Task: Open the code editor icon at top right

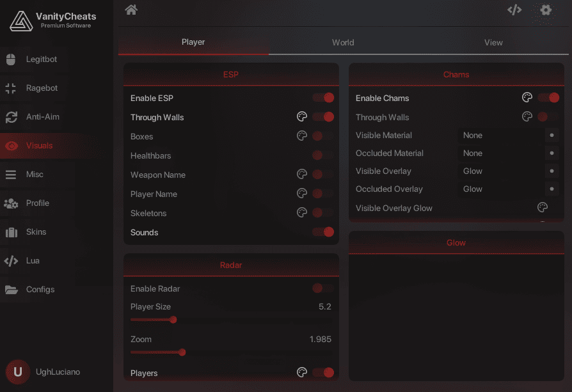Action: point(514,10)
